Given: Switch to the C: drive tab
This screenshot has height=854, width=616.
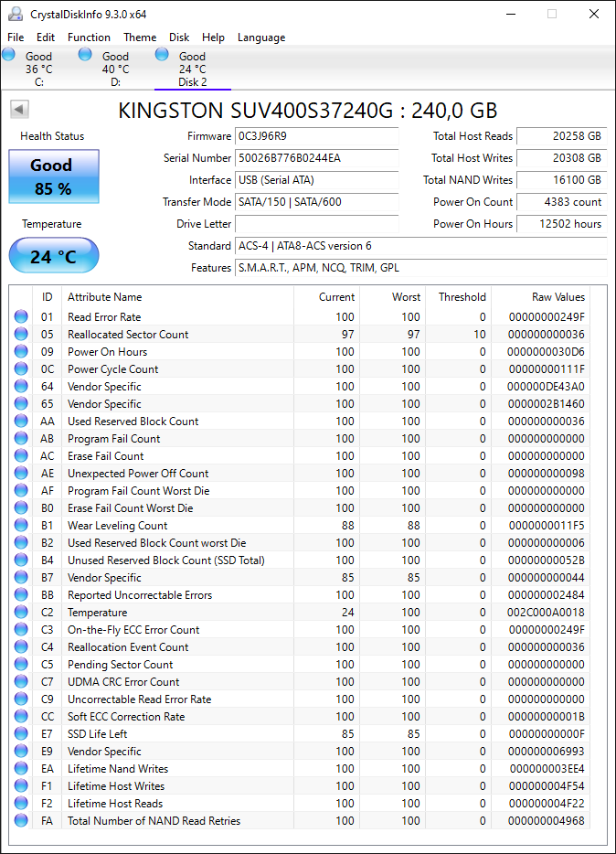Looking at the screenshot, I should [39, 69].
